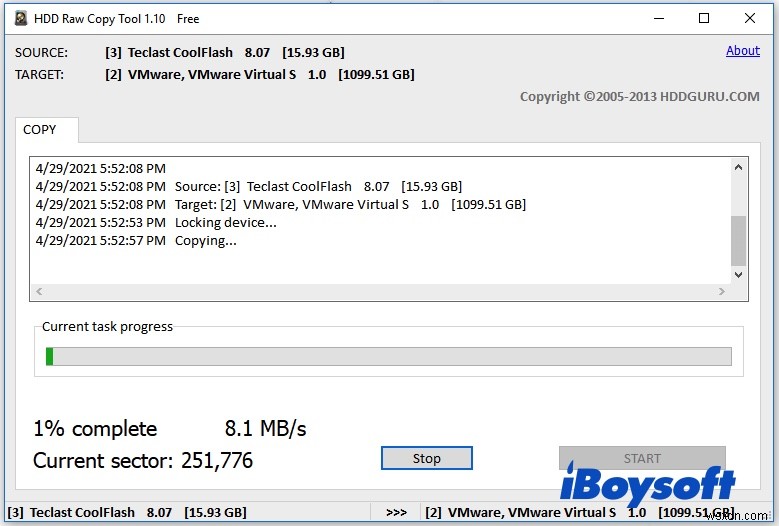Click the log scroll down arrow
779x526 pixels.
coord(738,275)
